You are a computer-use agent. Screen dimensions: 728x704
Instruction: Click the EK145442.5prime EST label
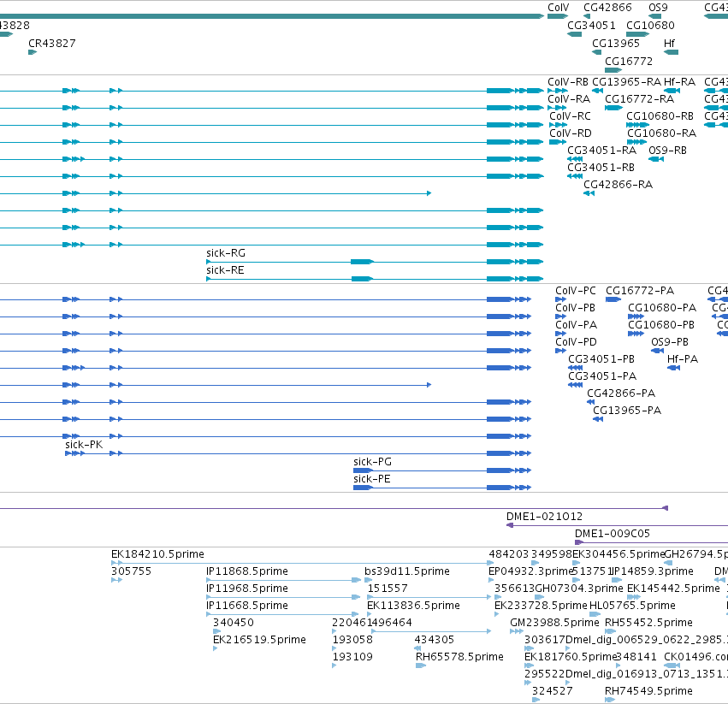pyautogui.click(x=673, y=589)
